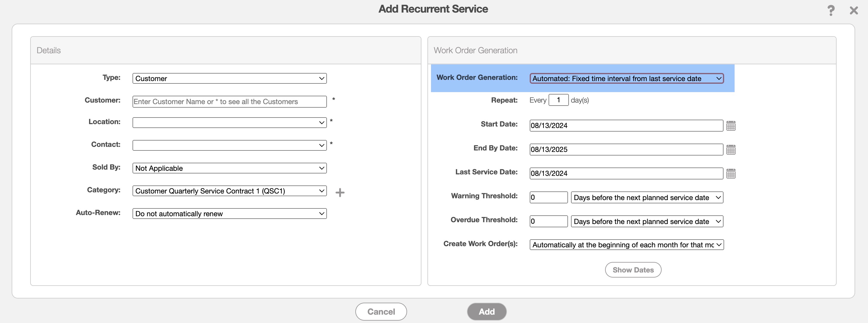Expand the Work Order Generation dropdown
The width and height of the screenshot is (868, 323).
coord(626,78)
